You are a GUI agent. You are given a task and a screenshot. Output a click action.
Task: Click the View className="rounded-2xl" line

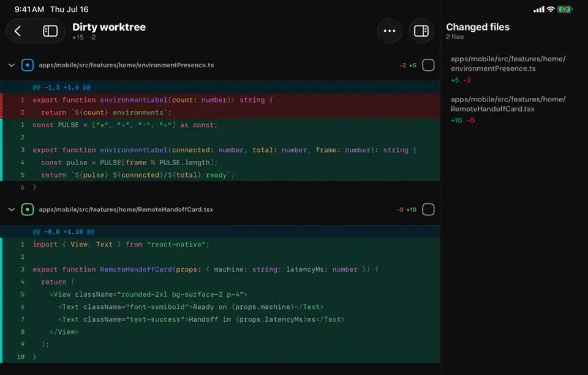(x=220, y=294)
